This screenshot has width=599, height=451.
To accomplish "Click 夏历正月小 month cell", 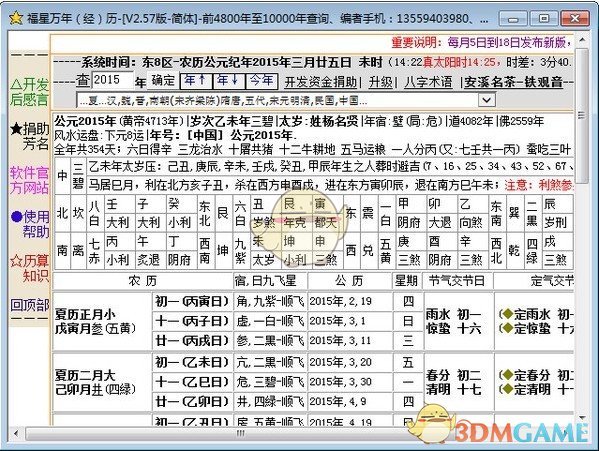I will (x=102, y=321).
